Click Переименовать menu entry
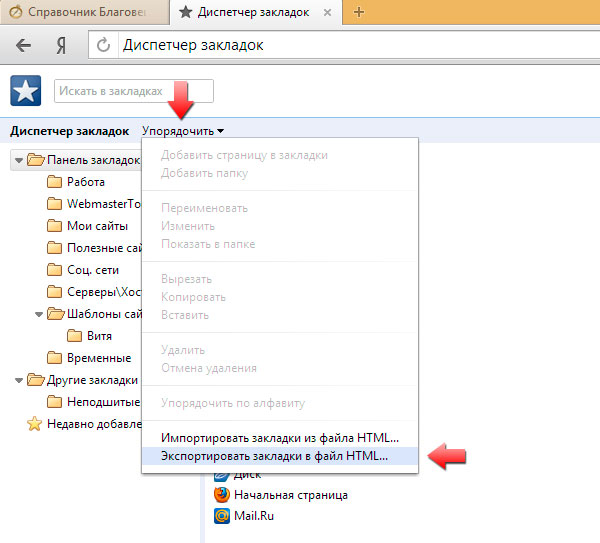Screen dimensions: 600x543 pos(280,208)
